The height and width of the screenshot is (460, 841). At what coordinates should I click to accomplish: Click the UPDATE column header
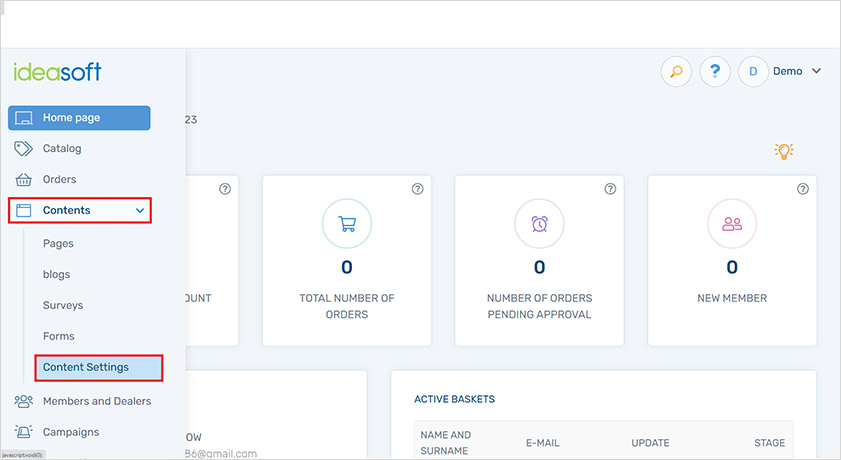[x=651, y=443]
